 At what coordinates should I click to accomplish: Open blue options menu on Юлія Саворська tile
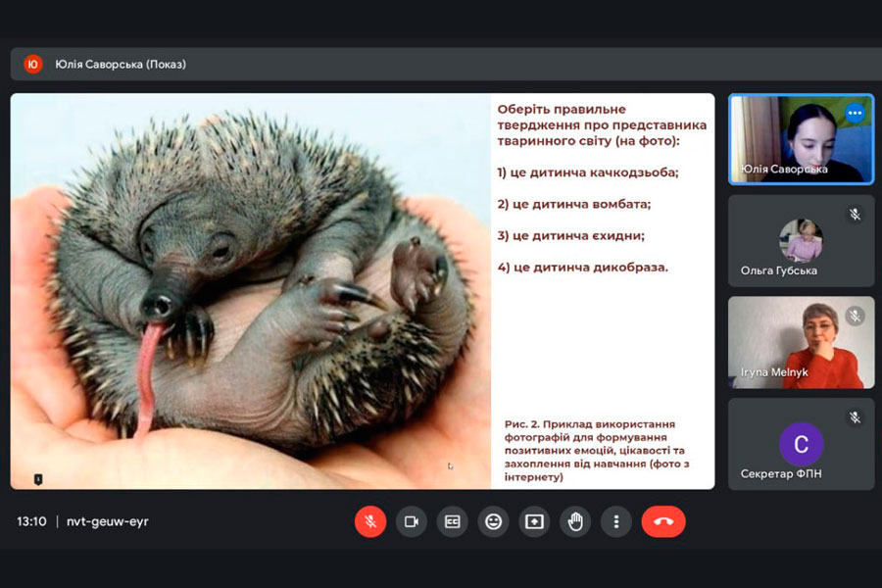[855, 113]
